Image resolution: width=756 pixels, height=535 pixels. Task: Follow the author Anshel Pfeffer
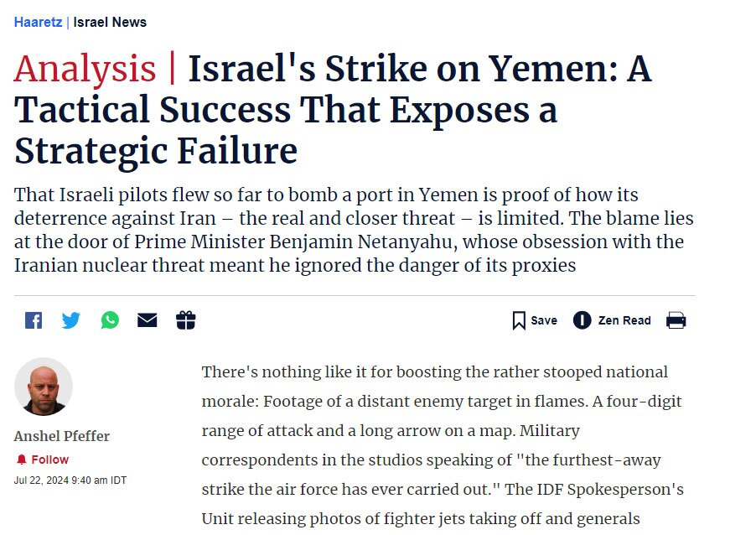click(50, 460)
